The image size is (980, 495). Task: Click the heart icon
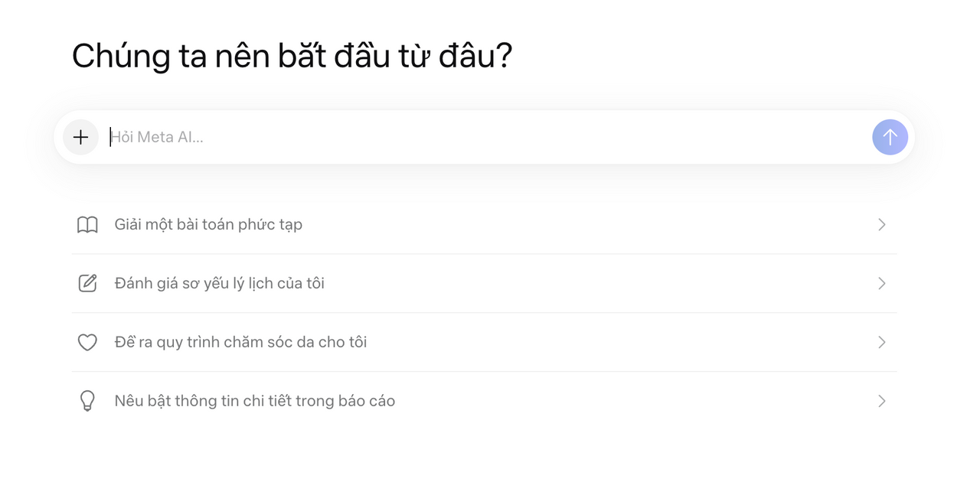click(87, 342)
